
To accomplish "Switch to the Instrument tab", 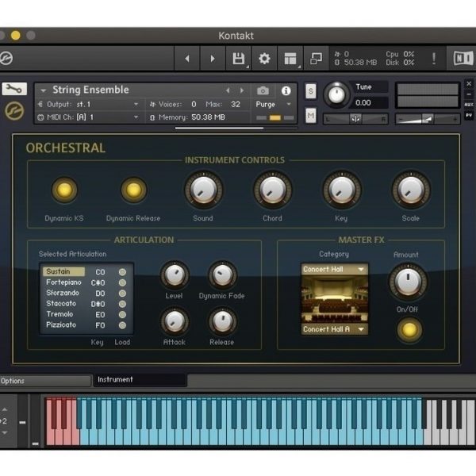I will pyautogui.click(x=140, y=380).
